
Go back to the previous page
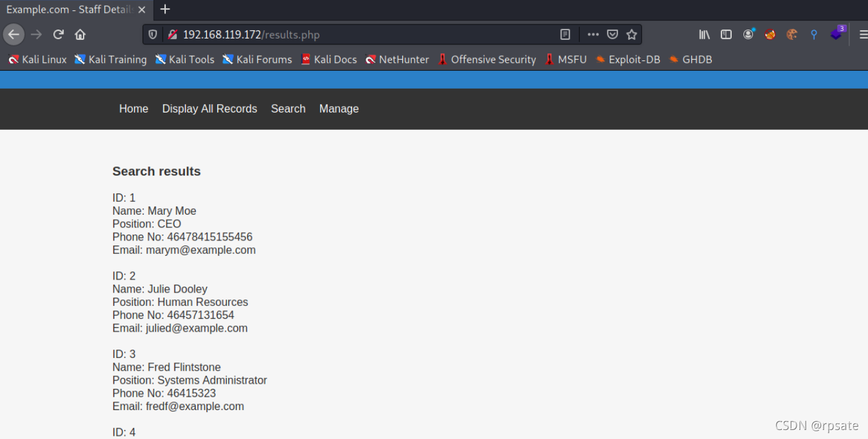[x=13, y=35]
